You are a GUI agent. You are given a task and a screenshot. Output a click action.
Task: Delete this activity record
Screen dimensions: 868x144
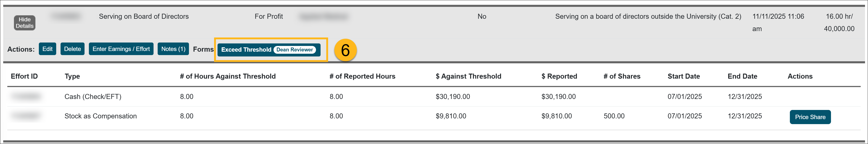pyautogui.click(x=72, y=49)
